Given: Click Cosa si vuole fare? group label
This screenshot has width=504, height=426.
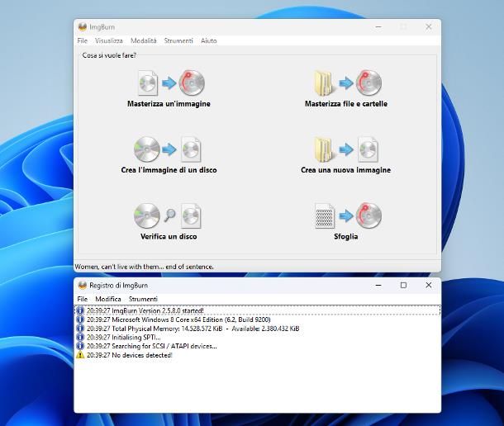Looking at the screenshot, I should (x=109, y=55).
